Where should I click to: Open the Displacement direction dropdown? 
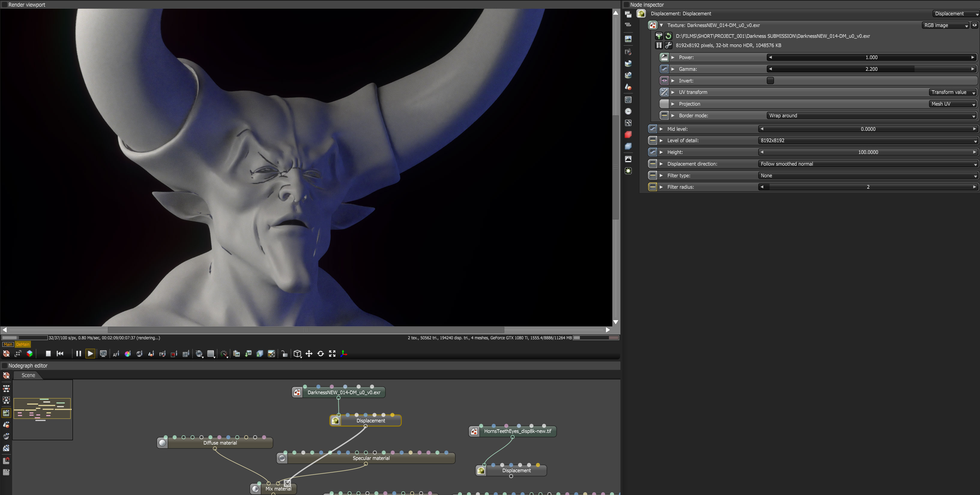coord(867,164)
